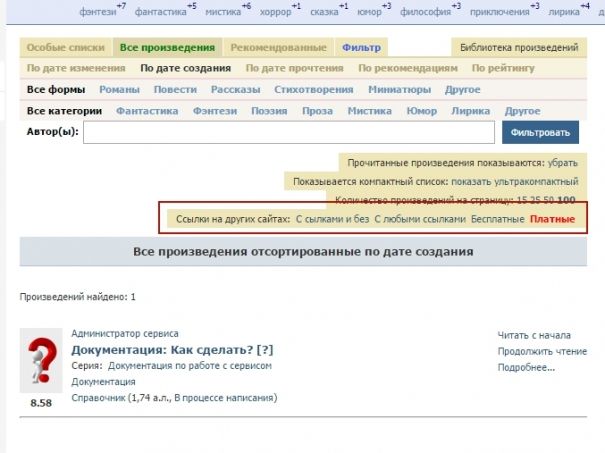Switch list to 'показать ультракомпактный'
The width and height of the screenshot is (605, 453).
514,182
